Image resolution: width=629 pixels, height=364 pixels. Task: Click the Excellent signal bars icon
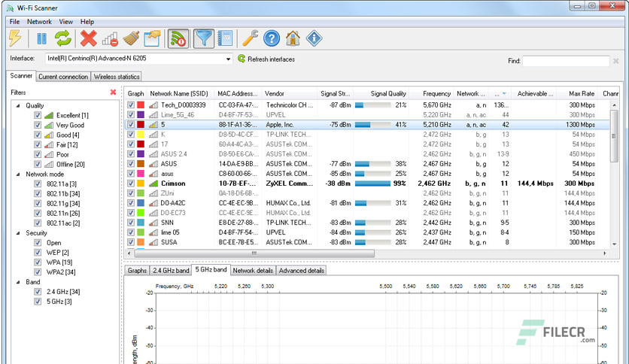(x=49, y=116)
